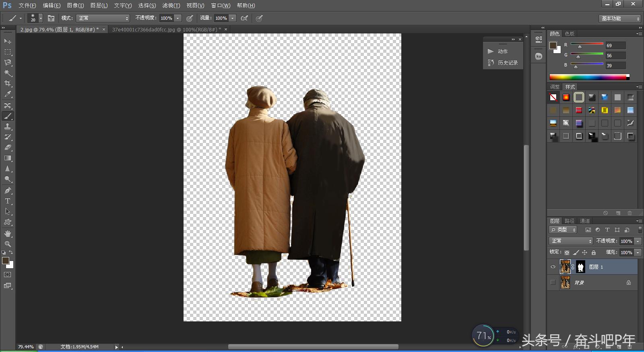Screen dimensions: 644x352
Task: Switch to the 通道 tab
Action: point(585,221)
